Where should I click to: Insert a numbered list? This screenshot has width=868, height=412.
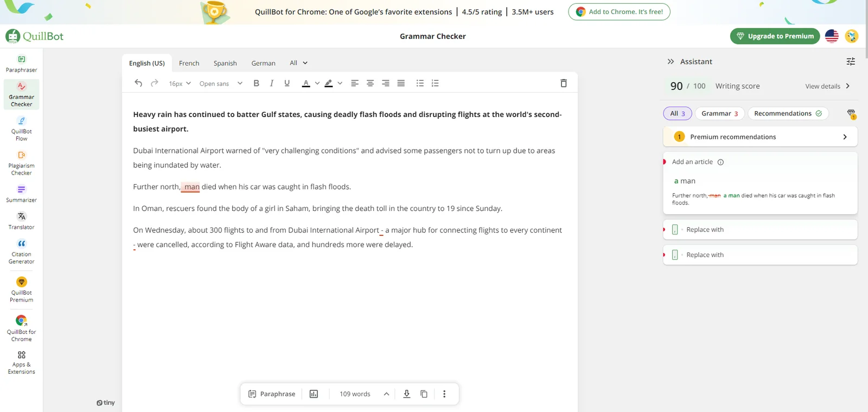click(x=435, y=83)
